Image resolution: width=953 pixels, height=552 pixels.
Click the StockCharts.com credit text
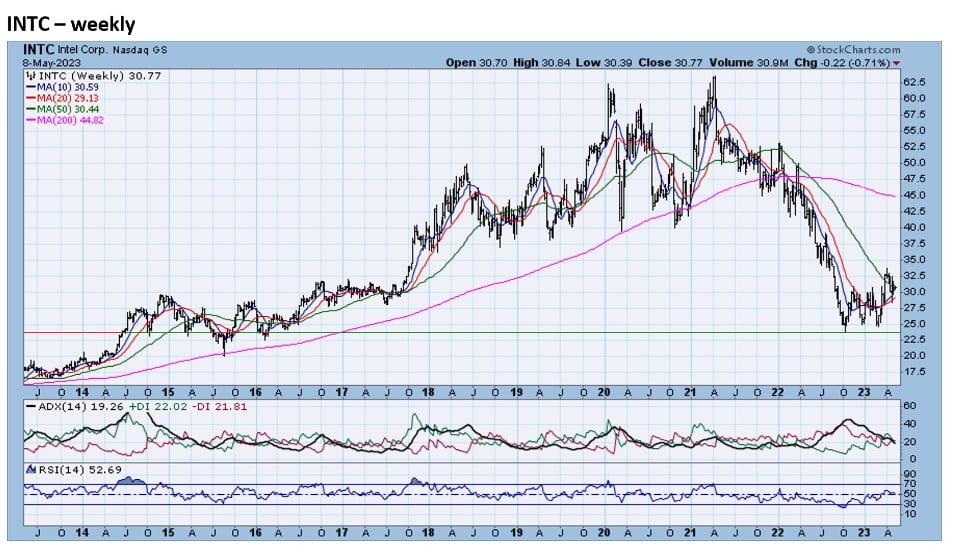[854, 50]
